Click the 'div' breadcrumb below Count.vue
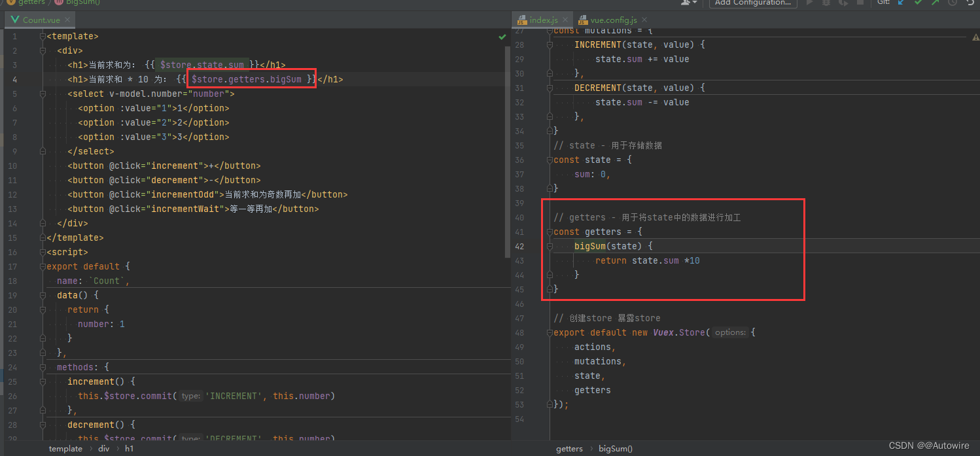 pyautogui.click(x=104, y=449)
